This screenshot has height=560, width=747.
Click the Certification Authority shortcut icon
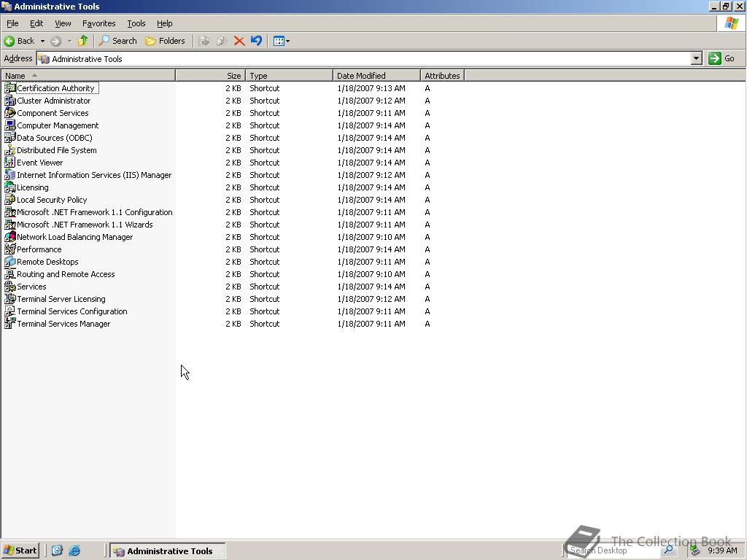pos(9,88)
